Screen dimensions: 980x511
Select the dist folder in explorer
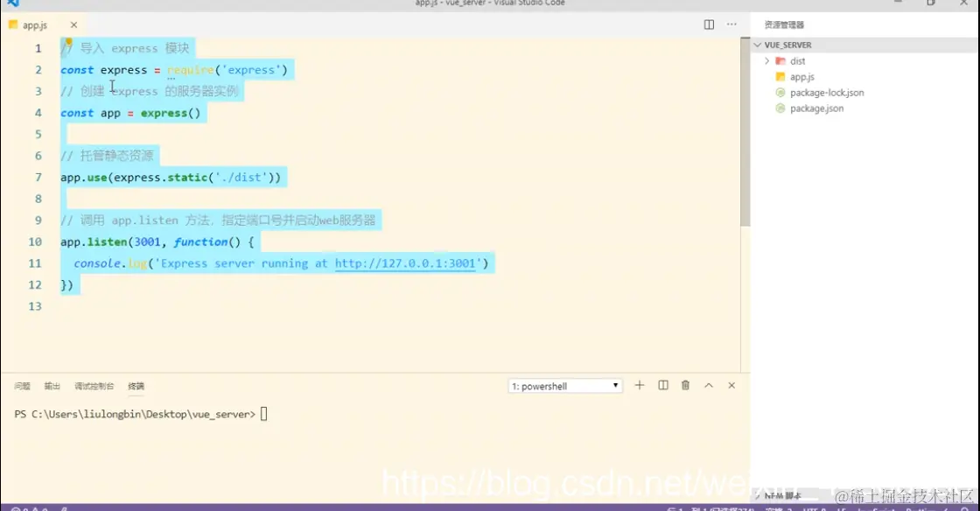(x=797, y=61)
